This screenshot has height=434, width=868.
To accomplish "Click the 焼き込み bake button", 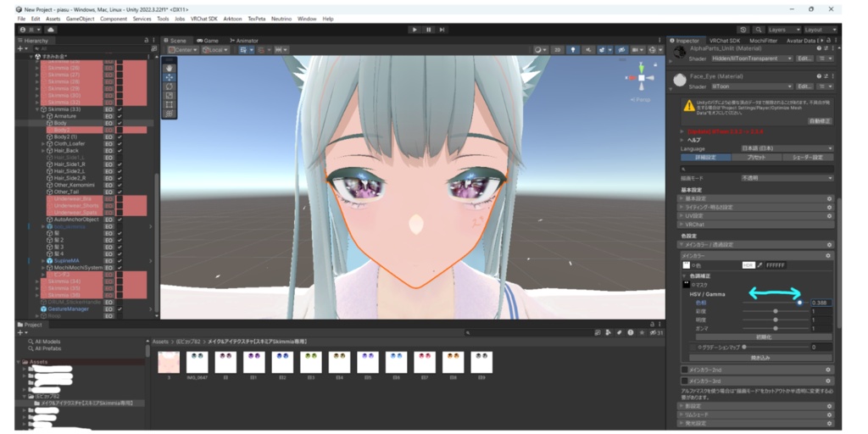I will [759, 359].
